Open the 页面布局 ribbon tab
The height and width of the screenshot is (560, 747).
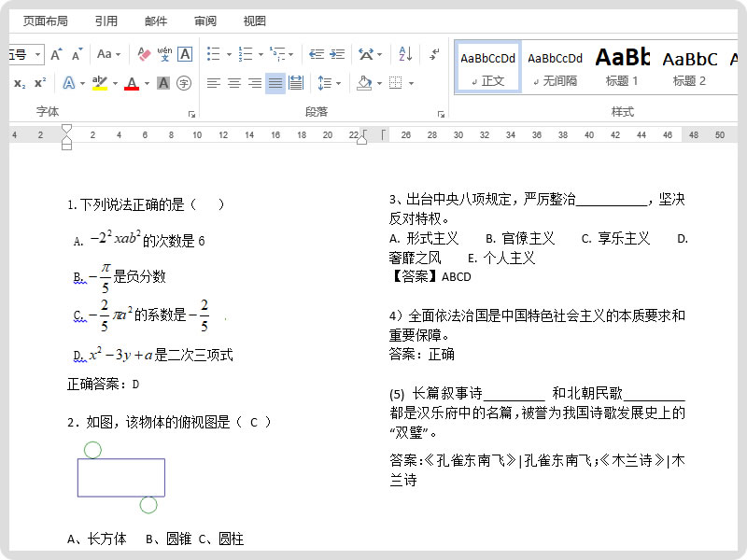pos(45,21)
